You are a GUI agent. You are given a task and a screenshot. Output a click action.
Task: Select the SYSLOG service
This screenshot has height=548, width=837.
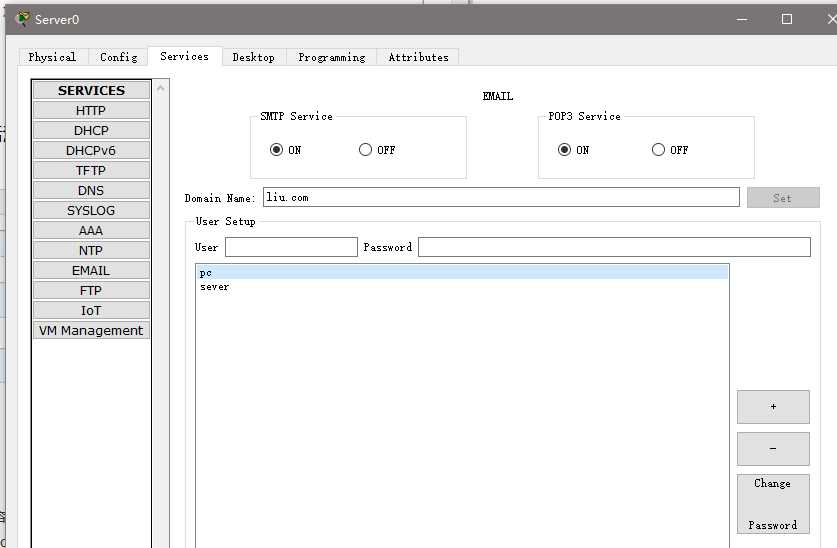[91, 211]
